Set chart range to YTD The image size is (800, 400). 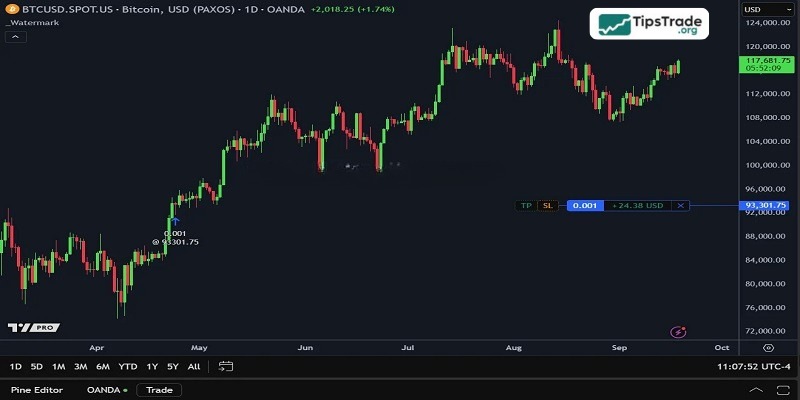click(x=128, y=366)
